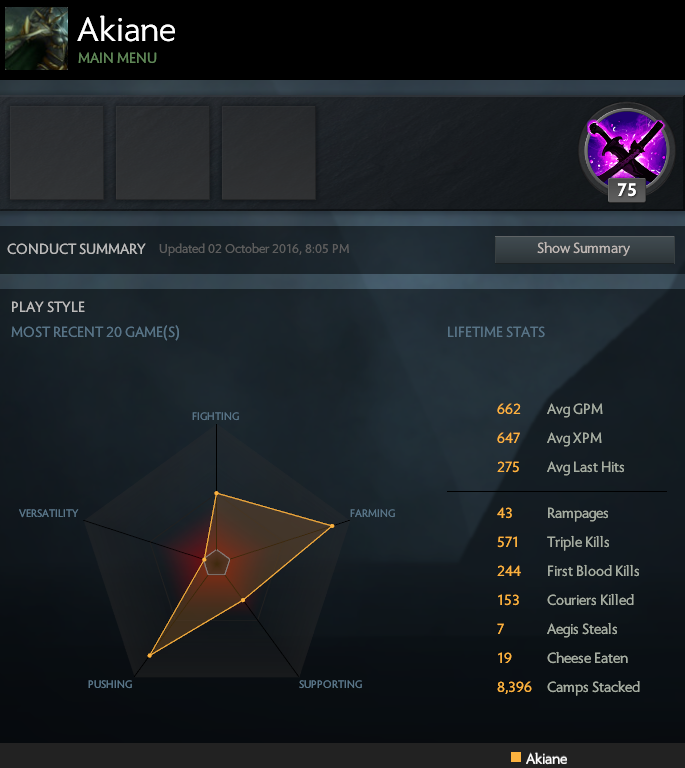Click the FIGHTING axis label
The image size is (685, 768).
coord(215,416)
